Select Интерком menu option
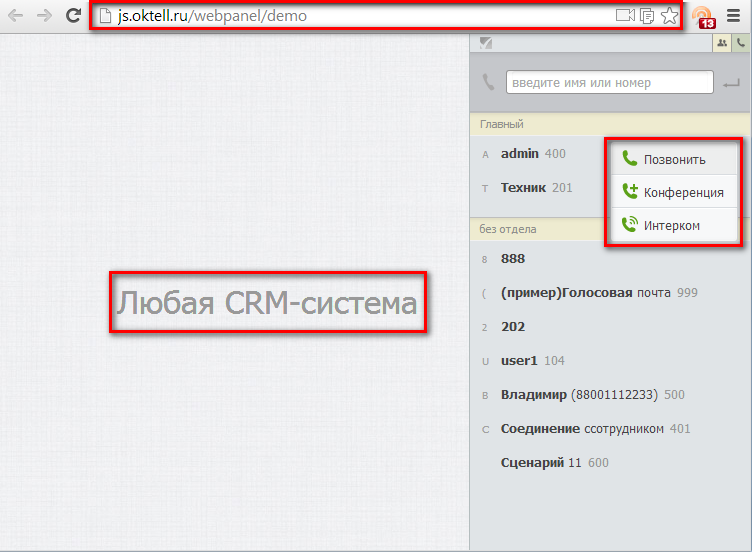The height and width of the screenshot is (552, 752). (x=671, y=225)
